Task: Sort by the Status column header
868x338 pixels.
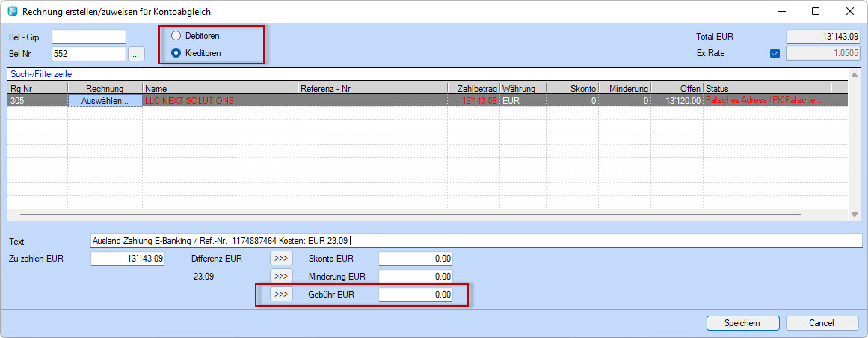Action: click(766, 89)
